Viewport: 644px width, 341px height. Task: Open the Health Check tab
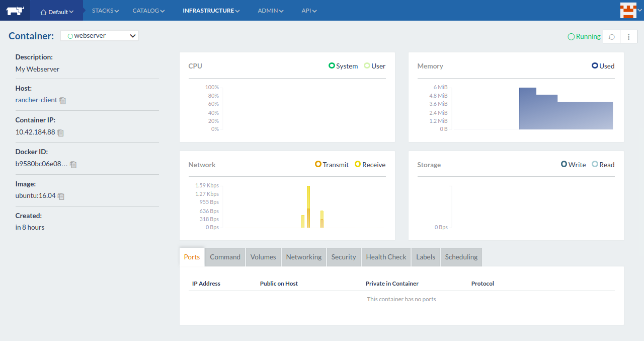[x=386, y=257]
